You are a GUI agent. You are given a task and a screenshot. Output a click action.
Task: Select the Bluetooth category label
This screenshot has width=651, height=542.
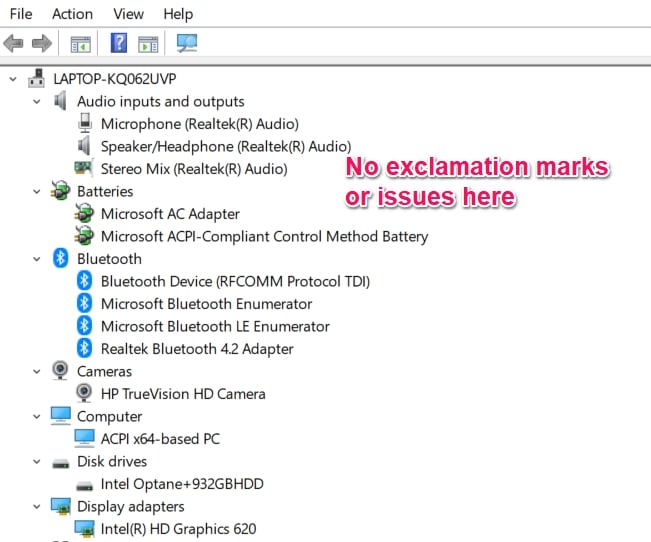(109, 259)
